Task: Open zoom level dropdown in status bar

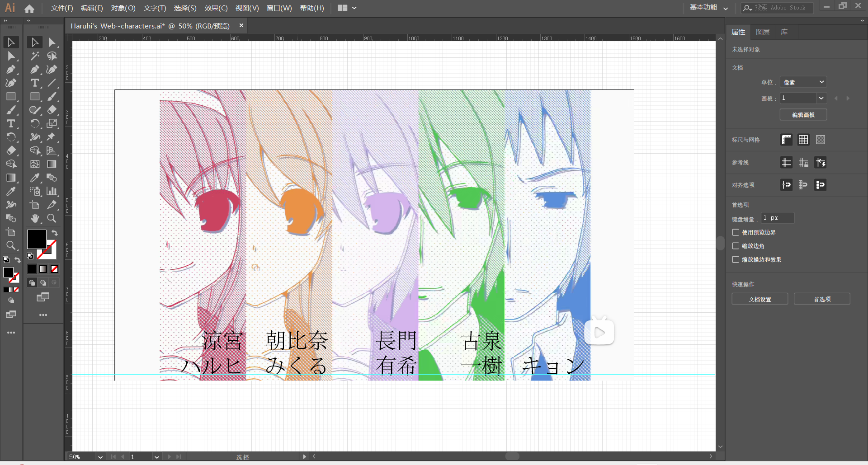Action: [x=100, y=457]
